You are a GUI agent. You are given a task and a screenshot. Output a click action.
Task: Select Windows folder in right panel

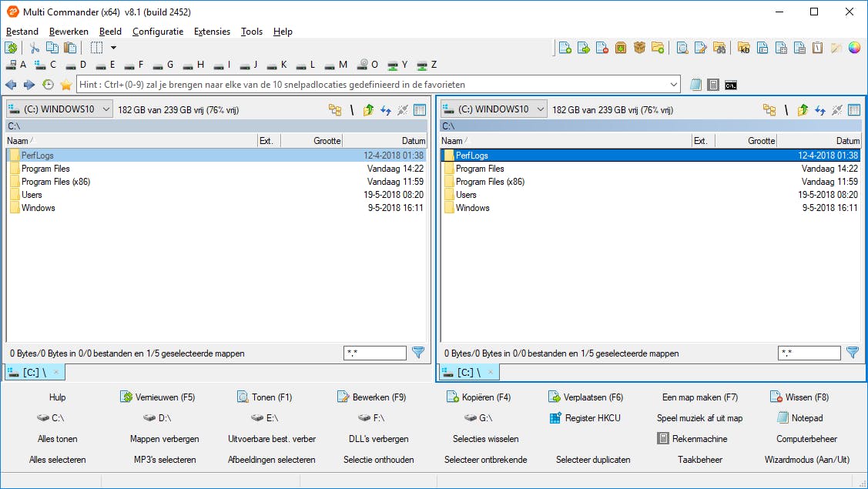point(651,208)
